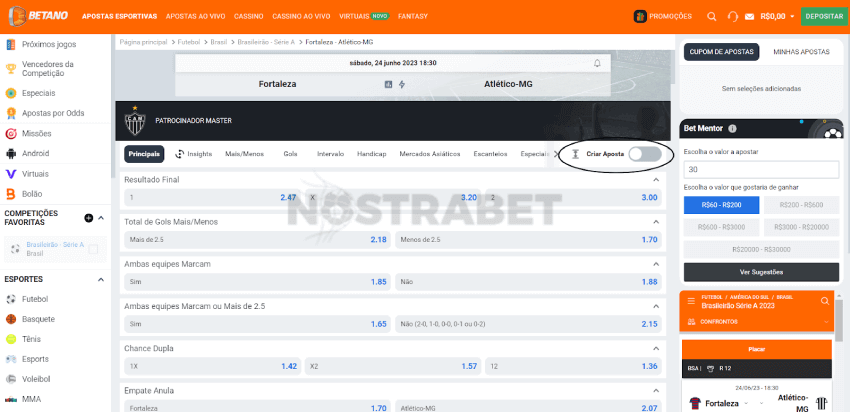Click the match notification bell icon
Viewport: 850px width, 412px height.
tap(597, 63)
